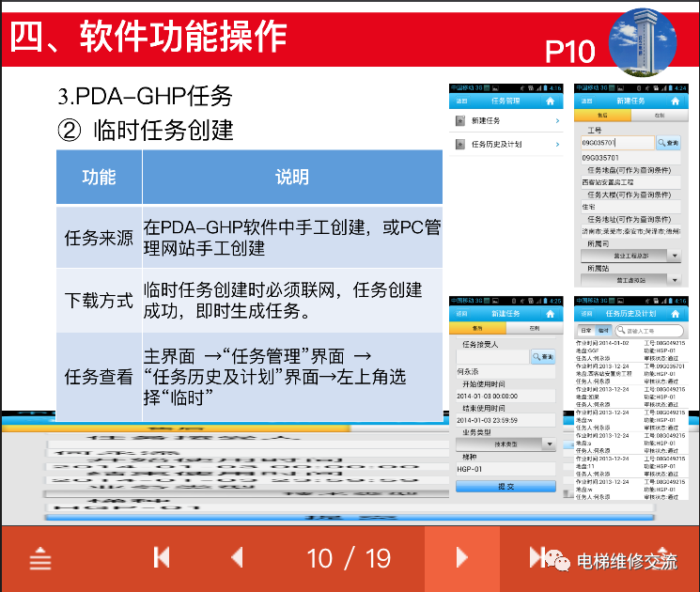The image size is (700, 592).
Task: Go to the previous slide
Action: (237, 557)
